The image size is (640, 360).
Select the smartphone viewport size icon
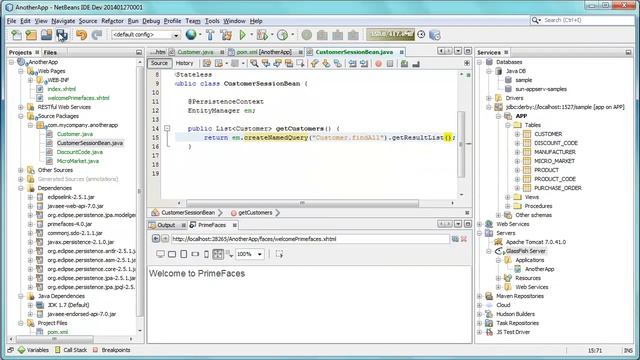coord(207,254)
